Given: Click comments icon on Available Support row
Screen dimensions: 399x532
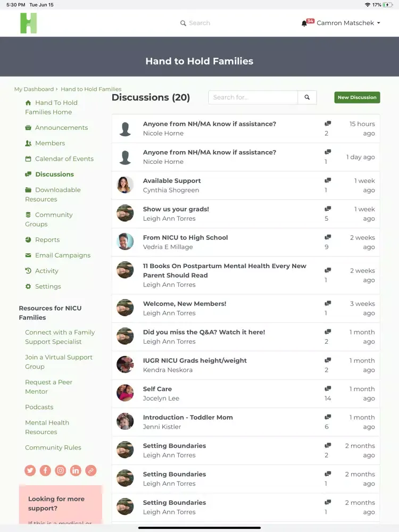Looking at the screenshot, I should (328, 180).
